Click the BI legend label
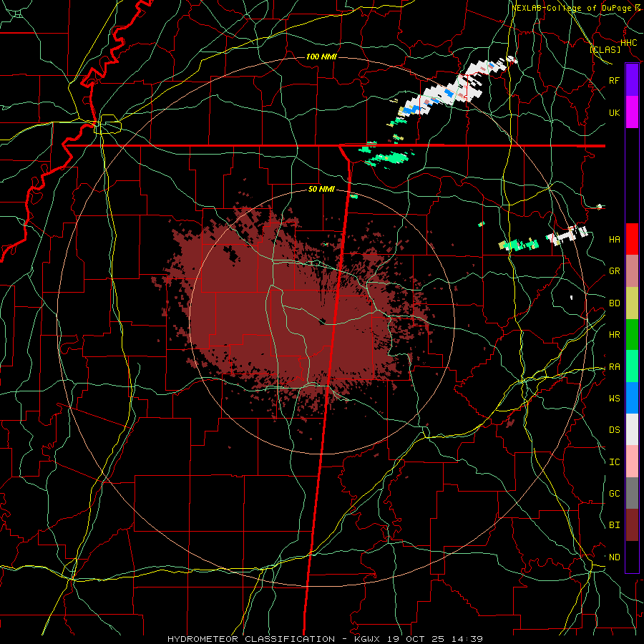The width and height of the screenshot is (644, 644). [615, 525]
